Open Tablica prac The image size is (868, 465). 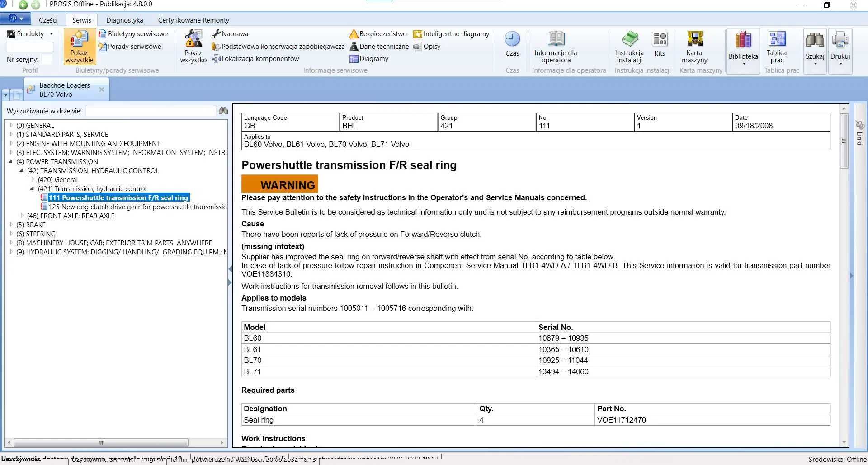coord(777,47)
